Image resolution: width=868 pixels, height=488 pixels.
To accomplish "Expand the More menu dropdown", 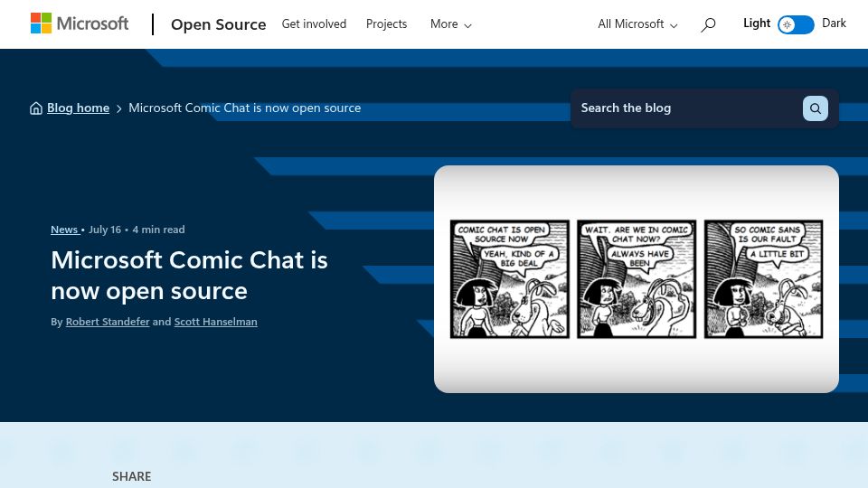I will pos(450,24).
